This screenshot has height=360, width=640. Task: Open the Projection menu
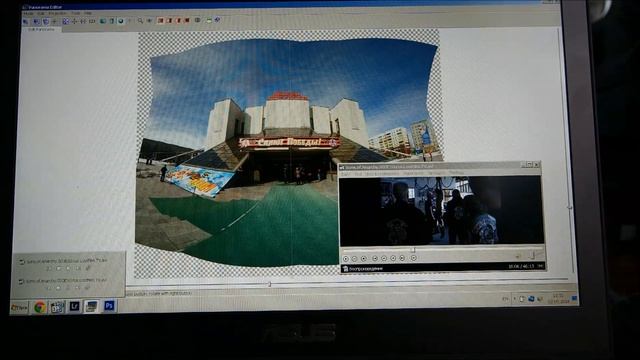(58, 13)
